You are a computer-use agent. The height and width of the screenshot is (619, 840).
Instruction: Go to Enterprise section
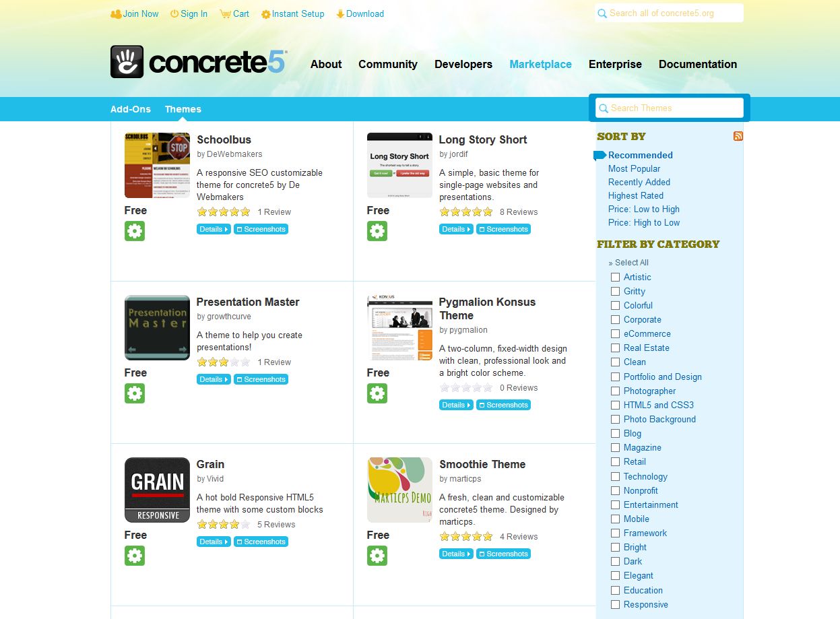[x=615, y=65]
